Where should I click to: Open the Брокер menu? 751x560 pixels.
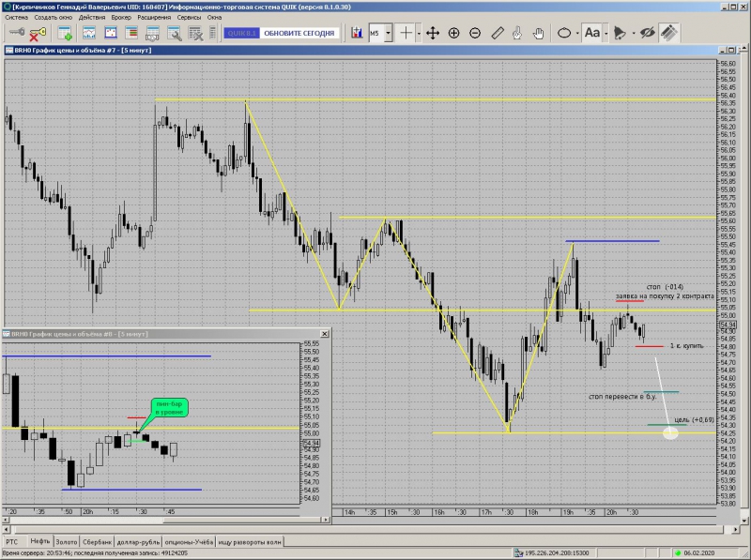click(x=121, y=17)
